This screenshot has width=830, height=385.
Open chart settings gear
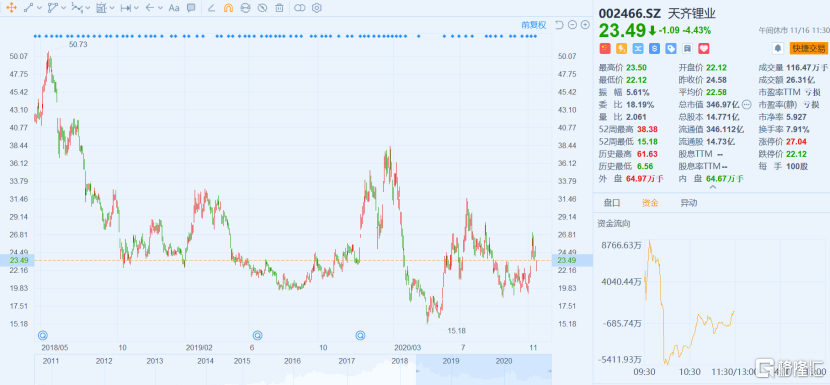(317, 8)
